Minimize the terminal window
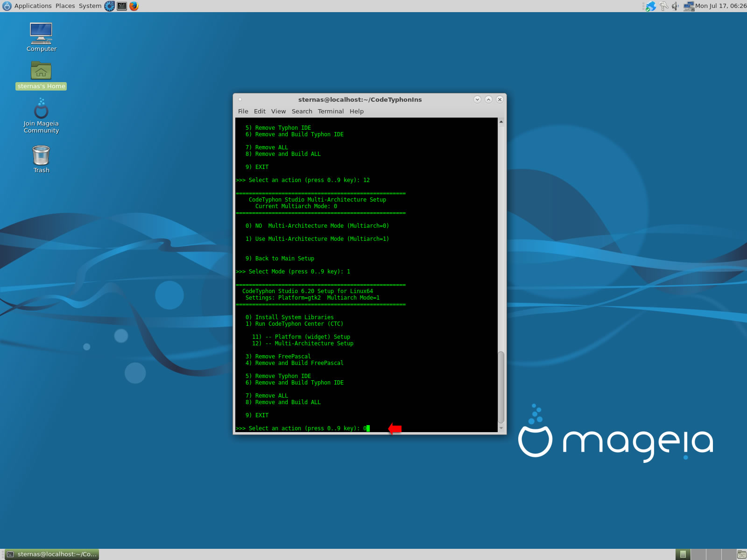This screenshot has width=747, height=560. (477, 99)
